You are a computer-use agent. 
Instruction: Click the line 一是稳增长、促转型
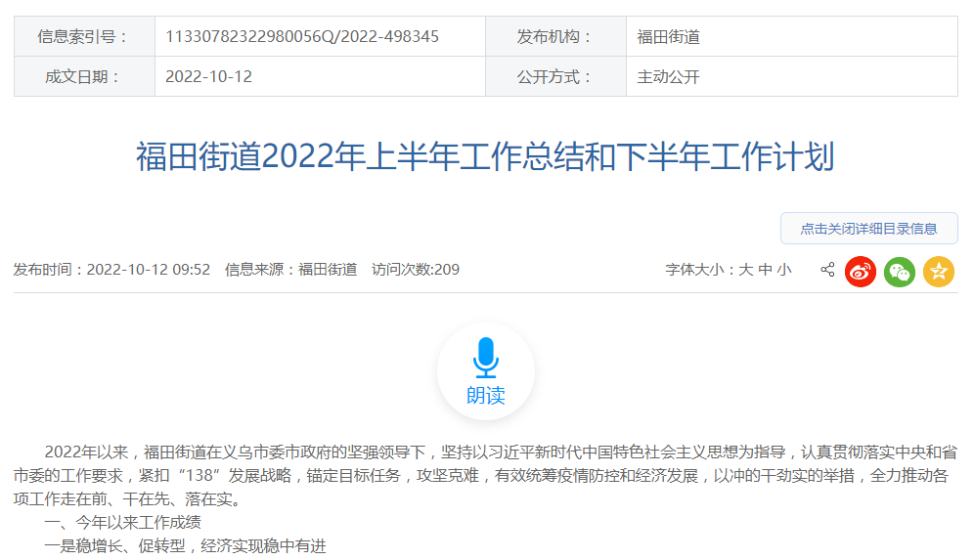pos(185,546)
